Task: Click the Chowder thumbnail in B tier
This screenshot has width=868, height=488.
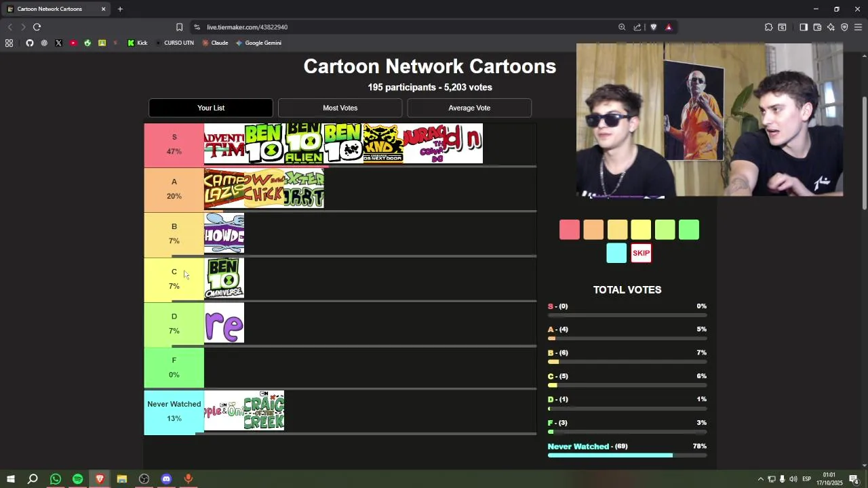Action: (224, 233)
